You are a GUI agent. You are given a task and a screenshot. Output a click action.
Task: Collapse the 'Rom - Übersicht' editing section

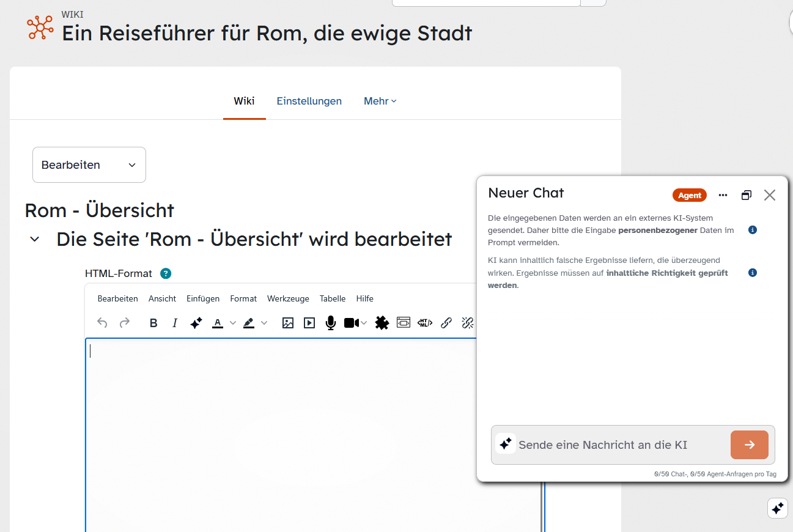pos(35,239)
